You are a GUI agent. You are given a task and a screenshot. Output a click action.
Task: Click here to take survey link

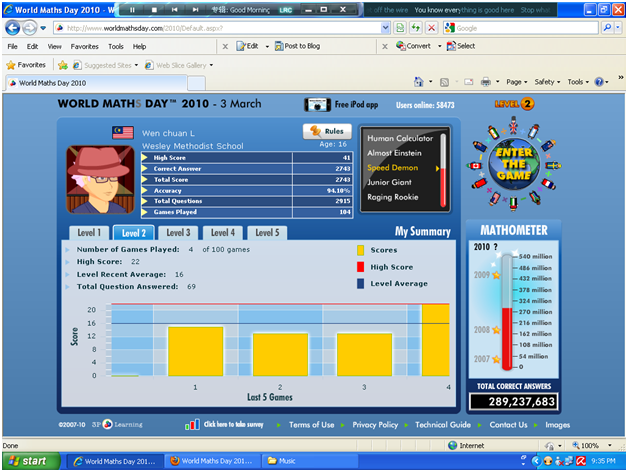(x=233, y=424)
